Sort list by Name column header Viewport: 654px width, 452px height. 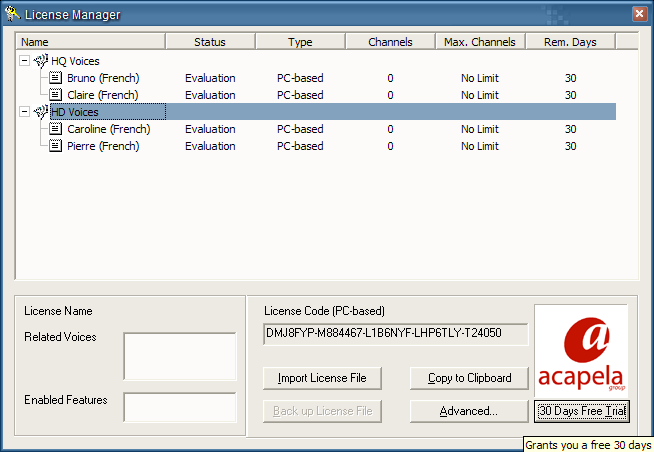click(x=90, y=42)
